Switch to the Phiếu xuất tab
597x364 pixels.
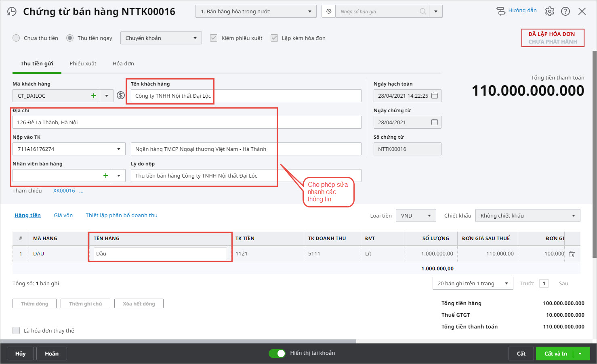pos(83,63)
